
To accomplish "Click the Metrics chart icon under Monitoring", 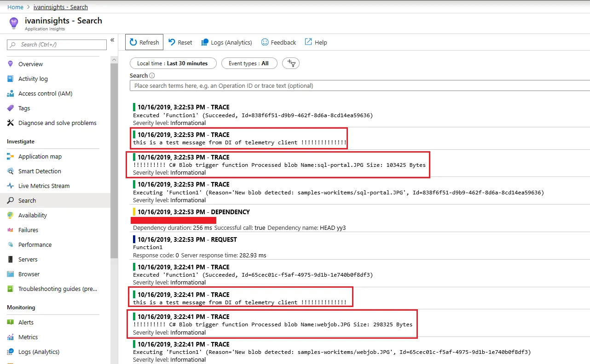I will pos(11,337).
